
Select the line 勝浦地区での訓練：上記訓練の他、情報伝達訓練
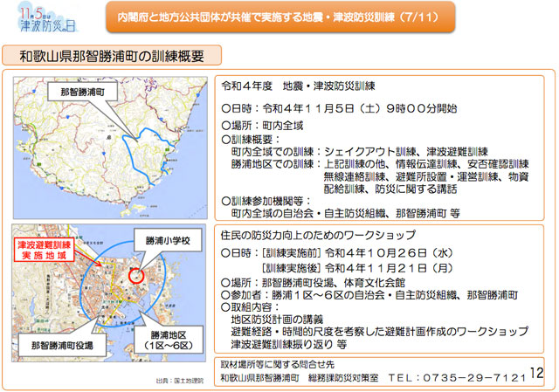pyautogui.click(x=380, y=164)
